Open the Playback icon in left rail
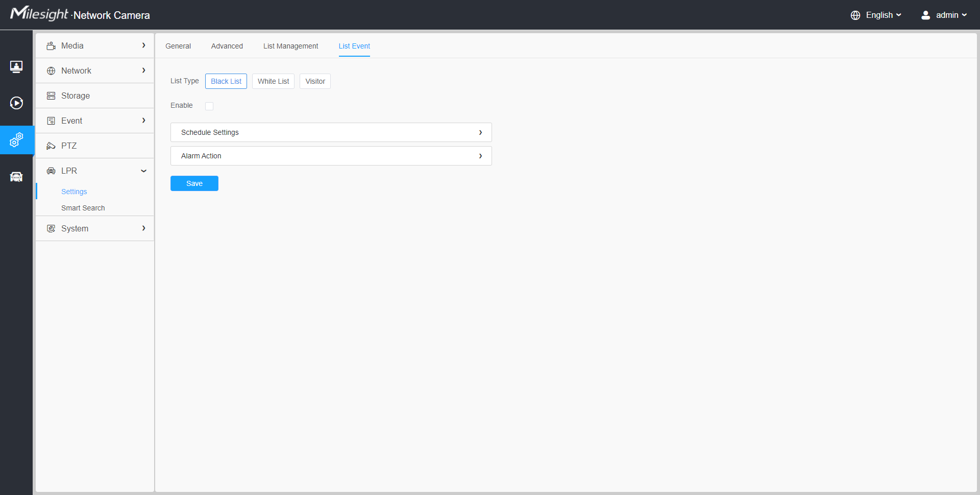The image size is (980, 495). tap(16, 103)
